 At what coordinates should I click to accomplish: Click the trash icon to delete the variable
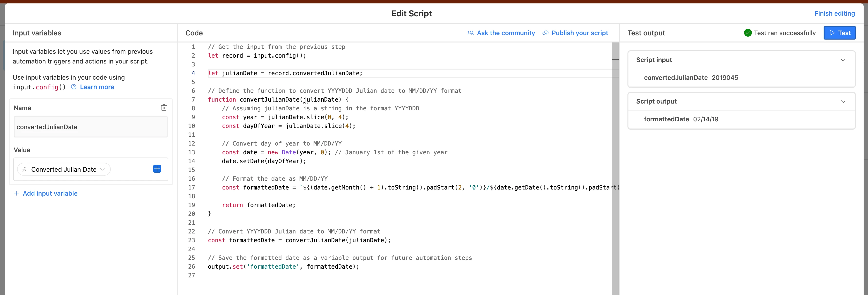click(x=164, y=107)
